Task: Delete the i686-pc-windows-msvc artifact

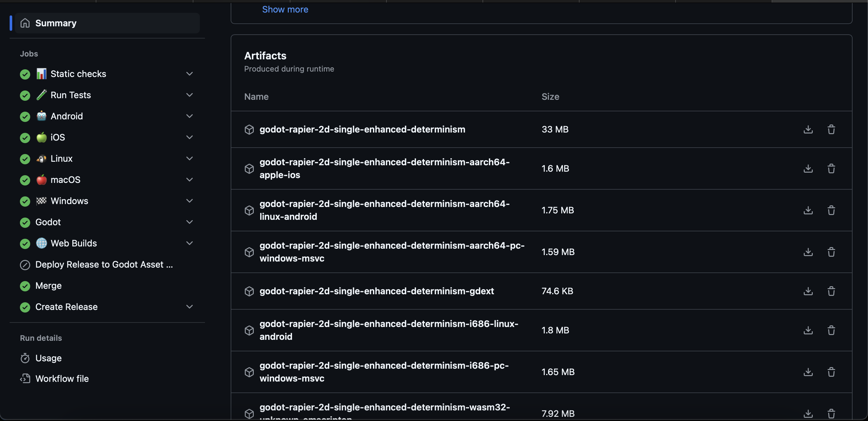Action: 831,372
